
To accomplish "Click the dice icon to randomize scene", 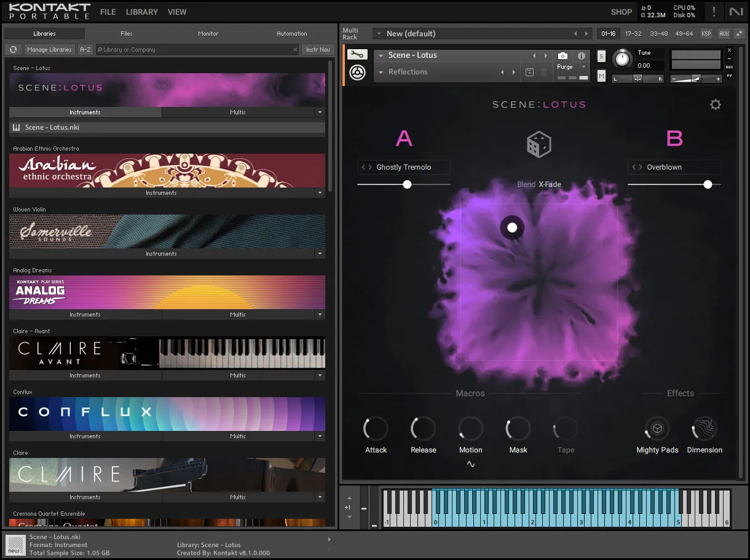I will pos(539,143).
